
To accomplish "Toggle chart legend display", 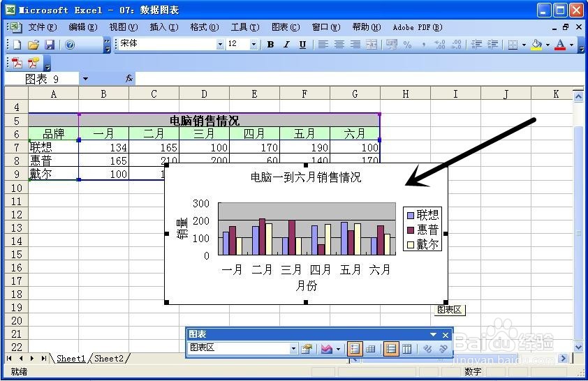I will (x=354, y=349).
